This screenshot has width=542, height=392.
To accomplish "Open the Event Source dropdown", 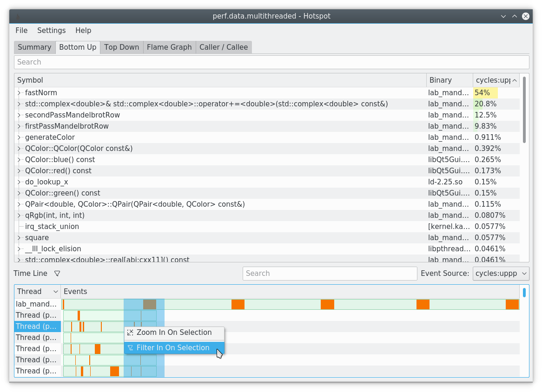I will tap(501, 274).
